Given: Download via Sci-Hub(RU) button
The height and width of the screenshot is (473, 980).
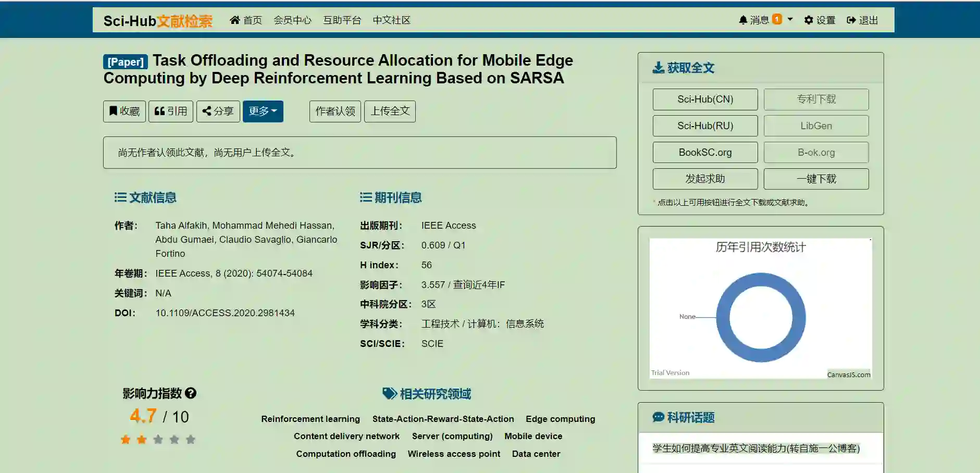Looking at the screenshot, I should tap(705, 126).
